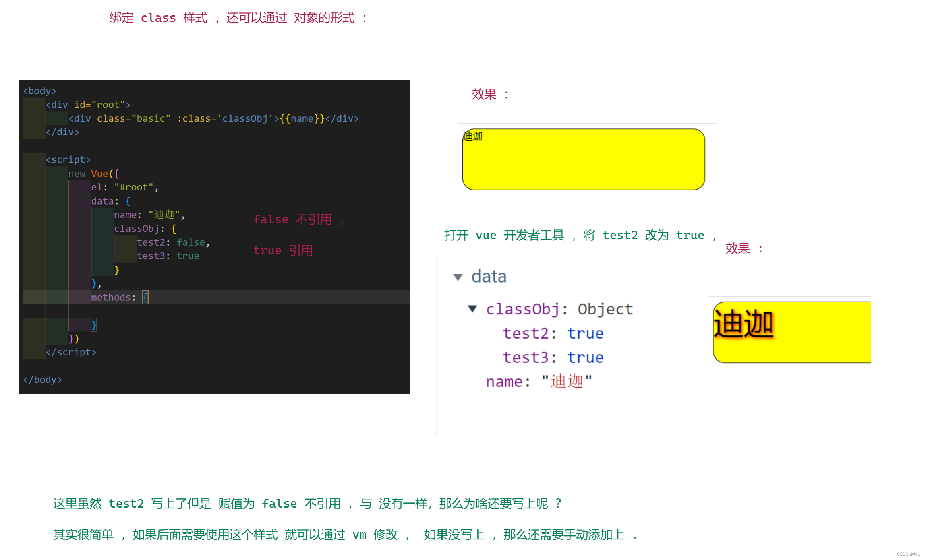Viewport: 926px width, 560px height.
Task: Collapse the classObj Object tree node
Action: [x=472, y=309]
